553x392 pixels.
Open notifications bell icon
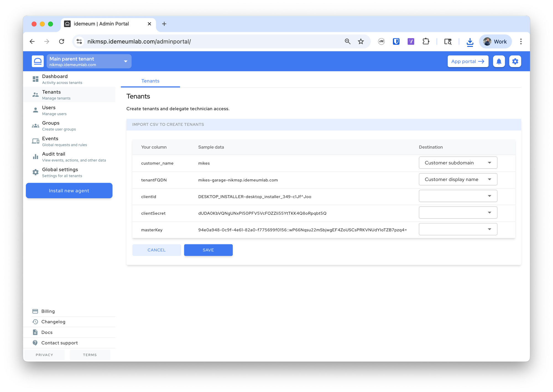pyautogui.click(x=499, y=61)
